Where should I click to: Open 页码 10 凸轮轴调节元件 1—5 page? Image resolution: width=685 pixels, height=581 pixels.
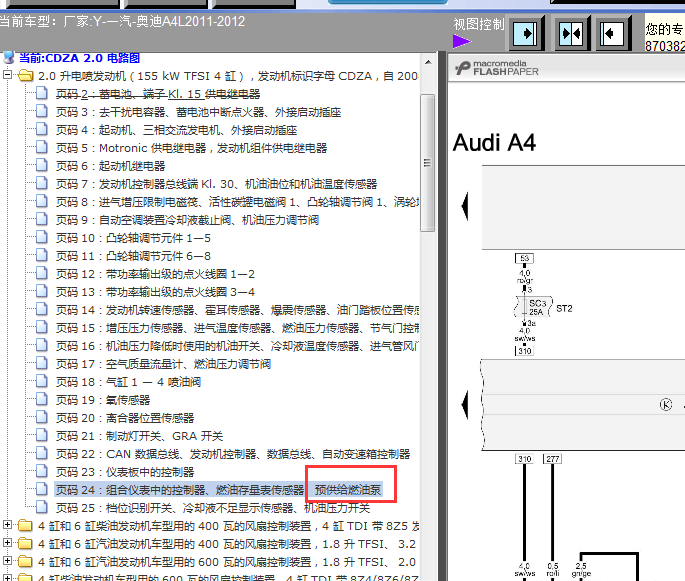tap(133, 238)
